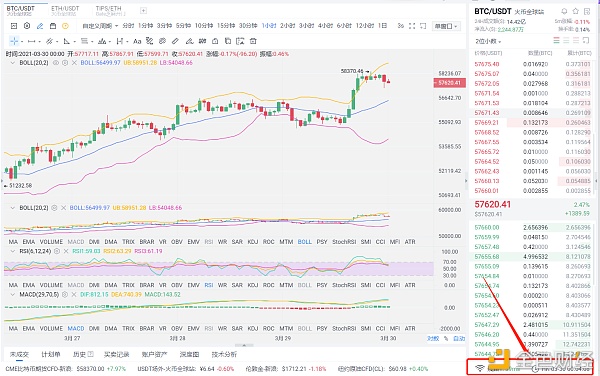Click the calendar-shaped icon beside the blue pencil
Image resolution: width=600 pixels, height=376 pixels.
coord(53,26)
